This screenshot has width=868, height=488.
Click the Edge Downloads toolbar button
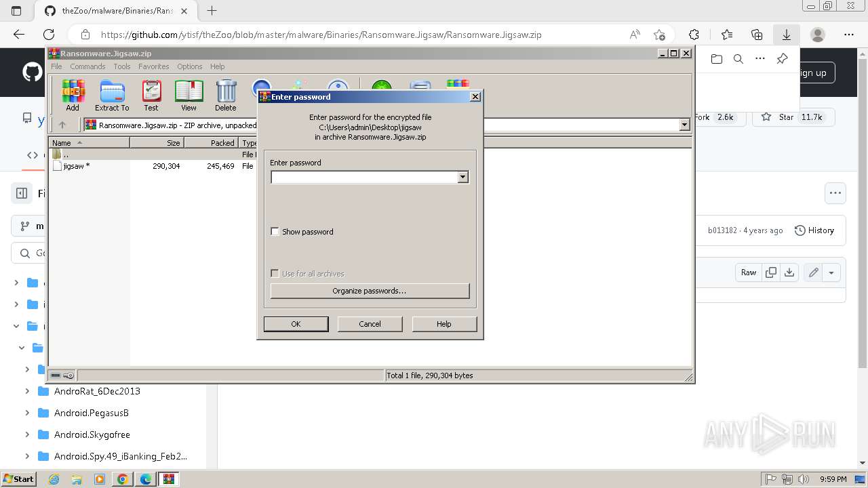(x=787, y=35)
